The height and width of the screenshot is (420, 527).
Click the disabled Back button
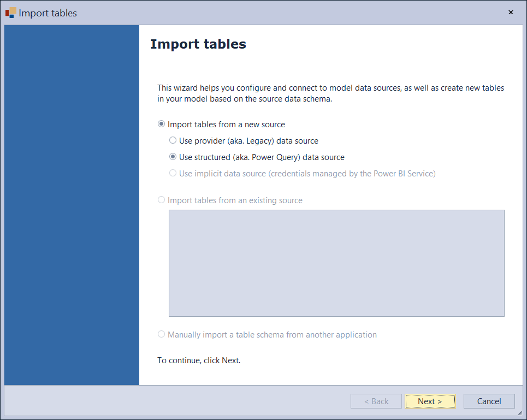tap(376, 401)
